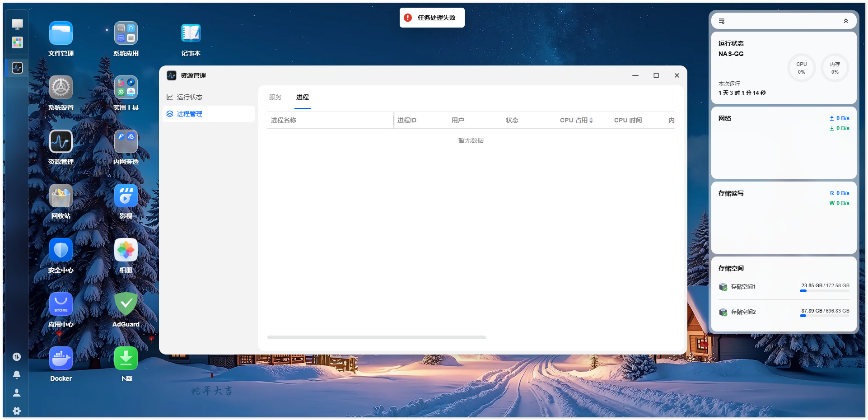Open the 系统应用 folder icon
This screenshot has width=868, height=420.
126,33
